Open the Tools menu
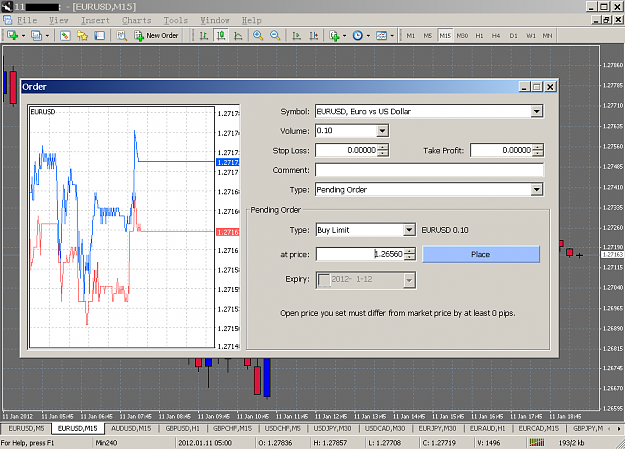This screenshot has height=449, width=625. (x=176, y=20)
